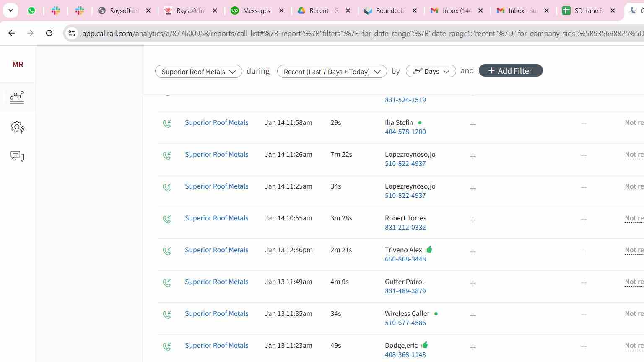Viewport: 644px width, 362px height.
Task: Click first plus icon in Triveno Alex row
Action: tap(473, 252)
